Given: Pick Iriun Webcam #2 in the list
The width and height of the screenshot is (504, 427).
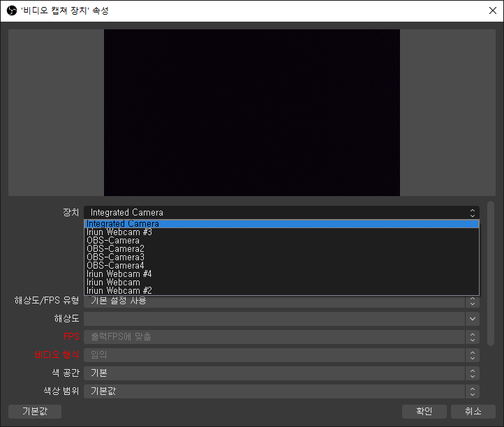Looking at the screenshot, I should click(281, 290).
